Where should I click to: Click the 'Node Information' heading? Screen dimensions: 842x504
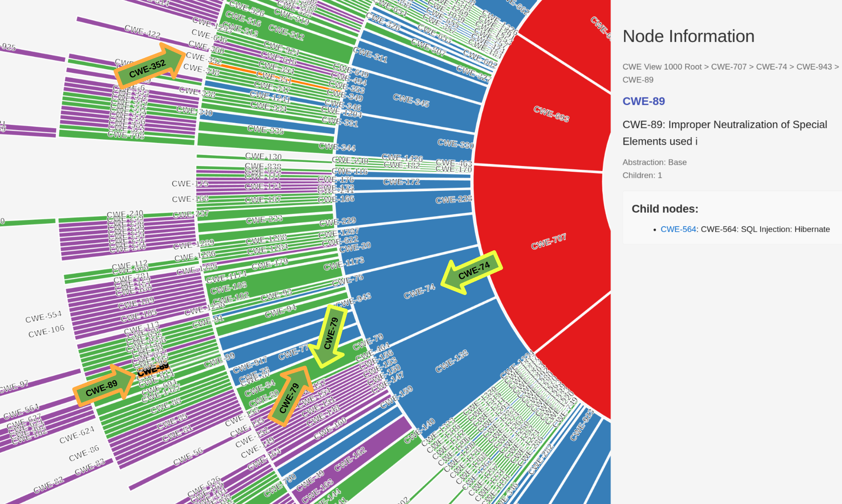tap(689, 36)
